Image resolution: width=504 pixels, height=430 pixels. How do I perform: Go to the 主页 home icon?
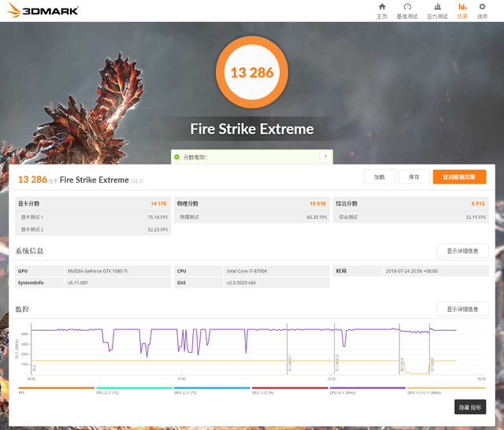(382, 11)
